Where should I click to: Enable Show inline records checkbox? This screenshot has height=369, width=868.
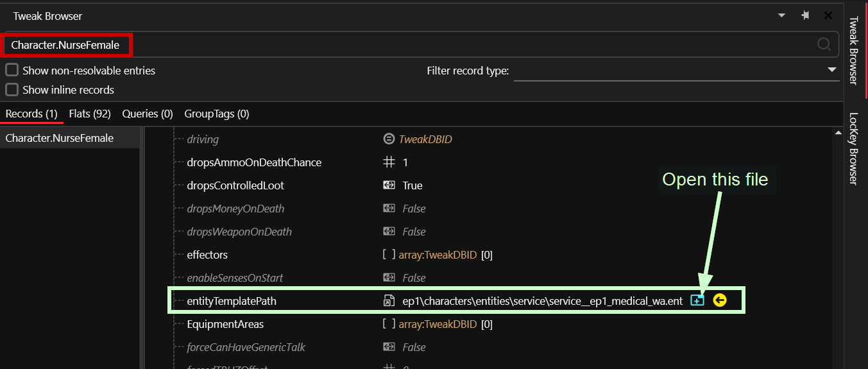[12, 90]
